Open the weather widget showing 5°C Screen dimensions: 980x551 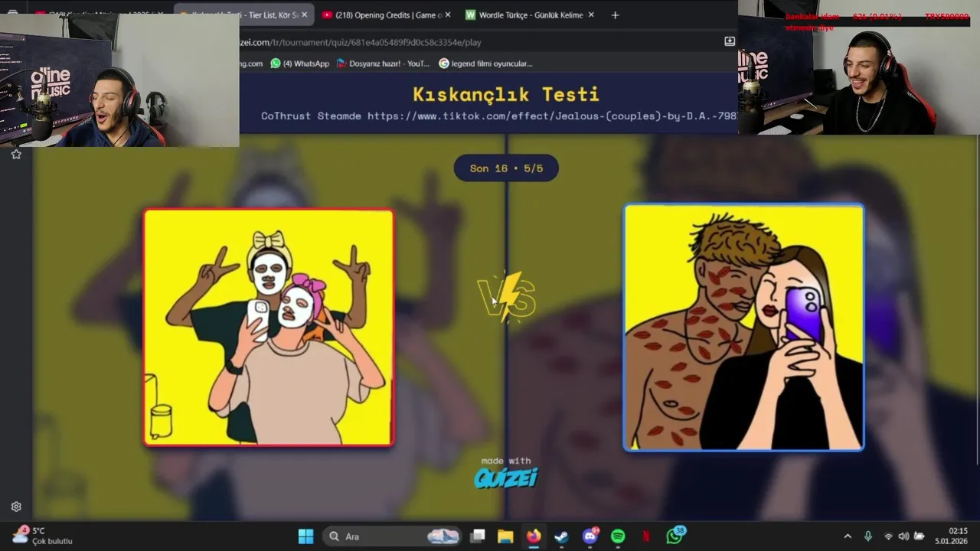click(x=43, y=536)
